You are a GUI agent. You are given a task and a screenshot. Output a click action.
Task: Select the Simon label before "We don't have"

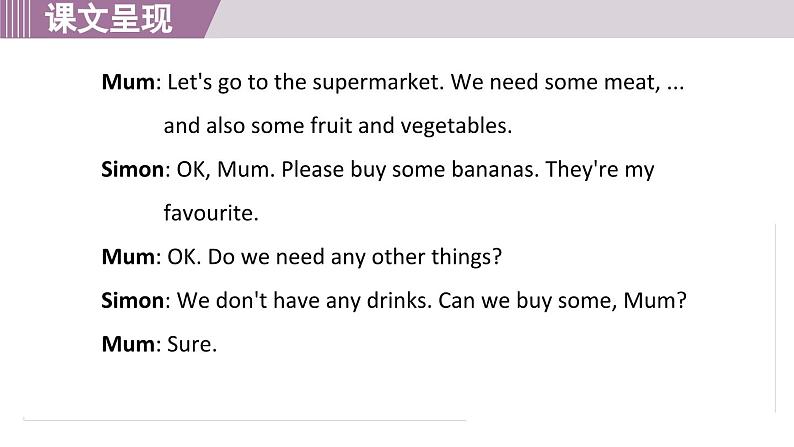pyautogui.click(x=133, y=301)
